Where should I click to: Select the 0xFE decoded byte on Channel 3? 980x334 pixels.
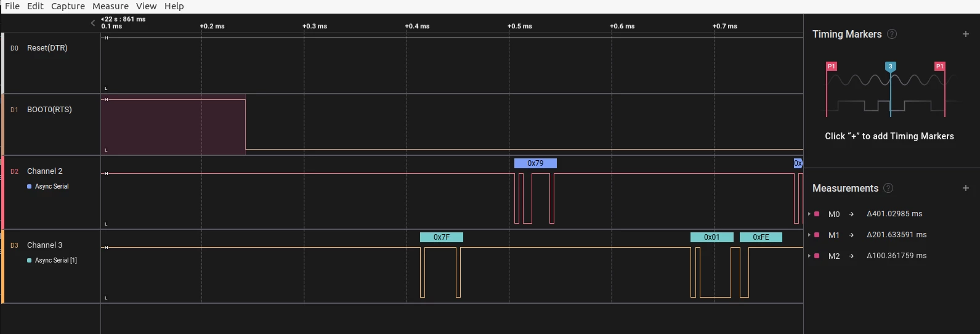761,237
